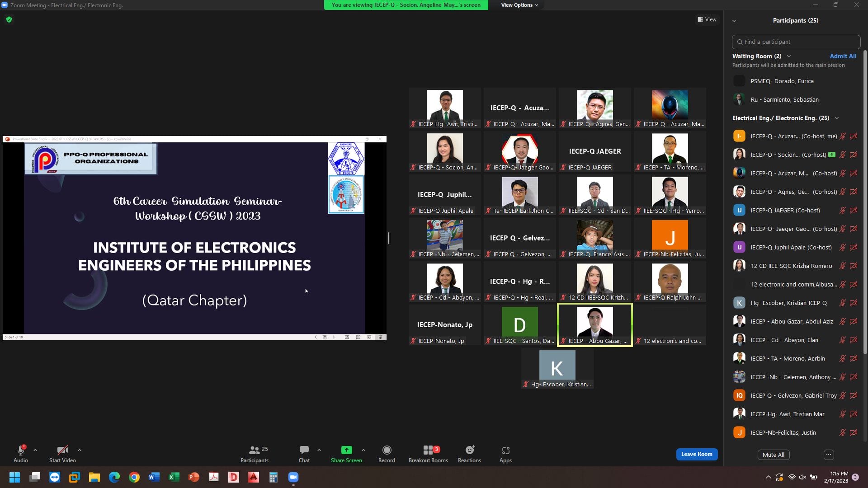Open Breakout Rooms icon
Viewport: 868px width, 488px height.
(x=428, y=450)
